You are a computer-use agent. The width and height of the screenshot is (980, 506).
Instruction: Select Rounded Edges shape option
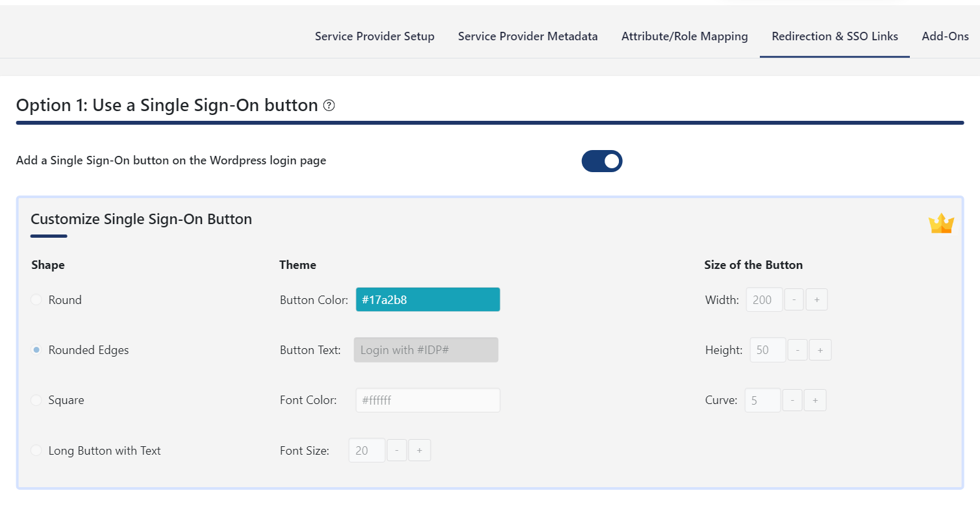click(x=36, y=350)
